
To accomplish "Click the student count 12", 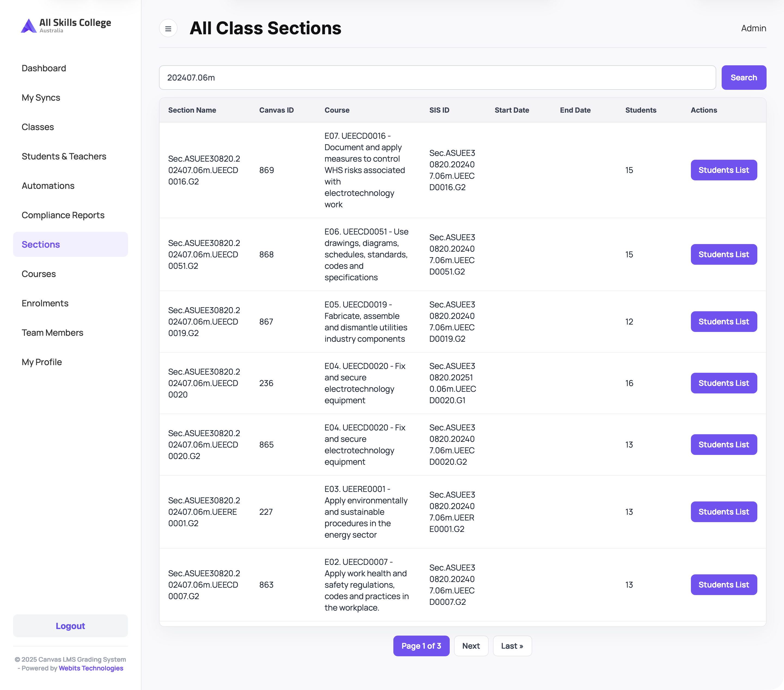I will (629, 322).
